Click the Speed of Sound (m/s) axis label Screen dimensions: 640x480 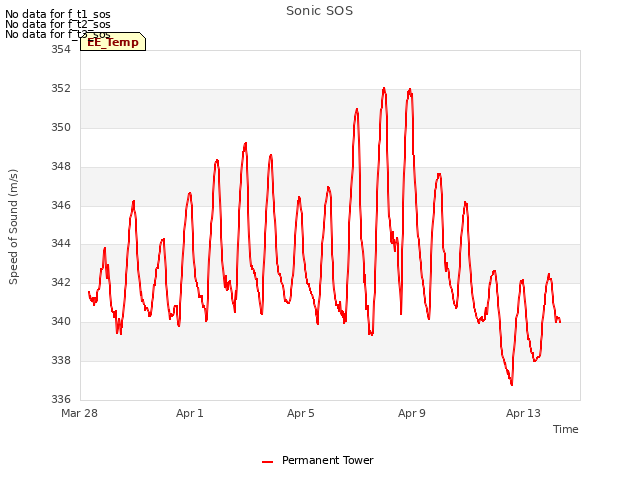point(13,227)
